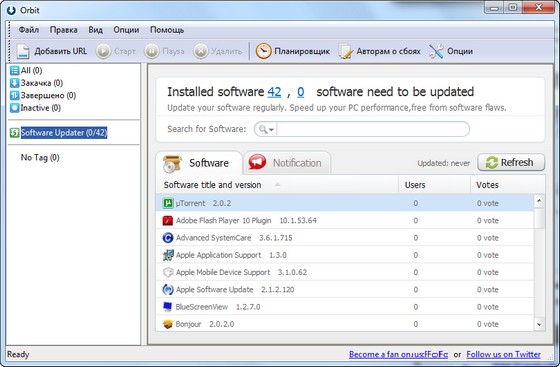This screenshot has height=367, width=560.
Task: Click the BlueScreenView monitor icon
Action: pyautogui.click(x=168, y=307)
